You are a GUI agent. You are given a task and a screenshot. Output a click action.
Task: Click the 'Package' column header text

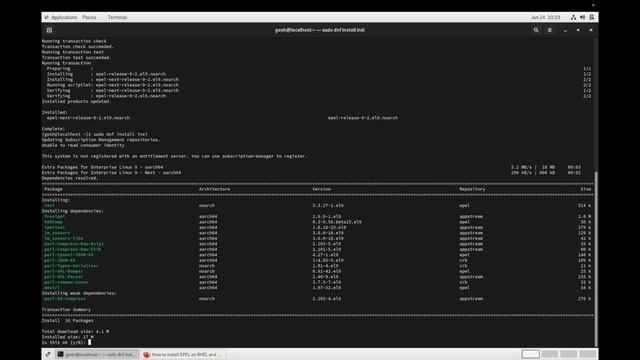click(x=53, y=189)
